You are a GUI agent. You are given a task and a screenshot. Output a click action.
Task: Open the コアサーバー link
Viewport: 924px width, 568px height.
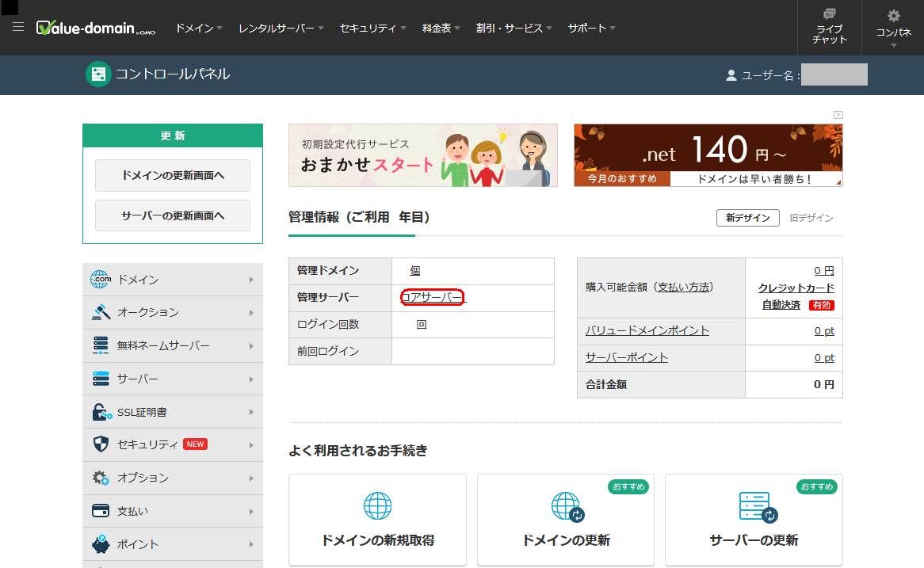click(433, 297)
